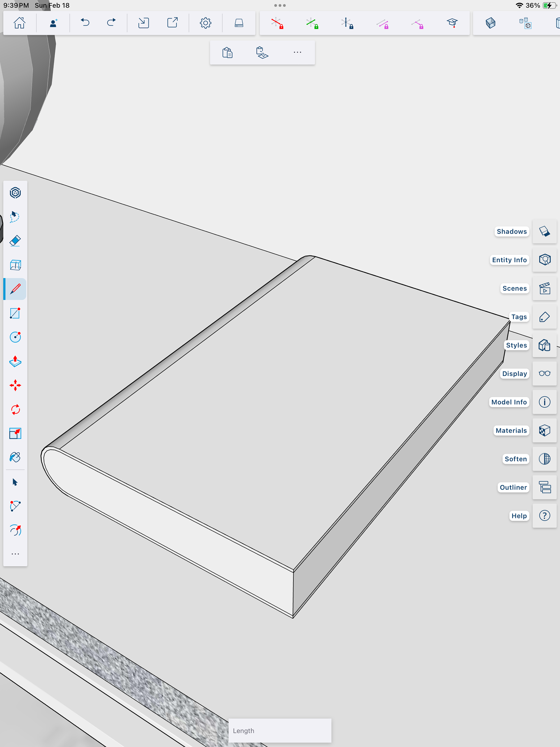Tap the Length measurement input field

click(x=280, y=730)
